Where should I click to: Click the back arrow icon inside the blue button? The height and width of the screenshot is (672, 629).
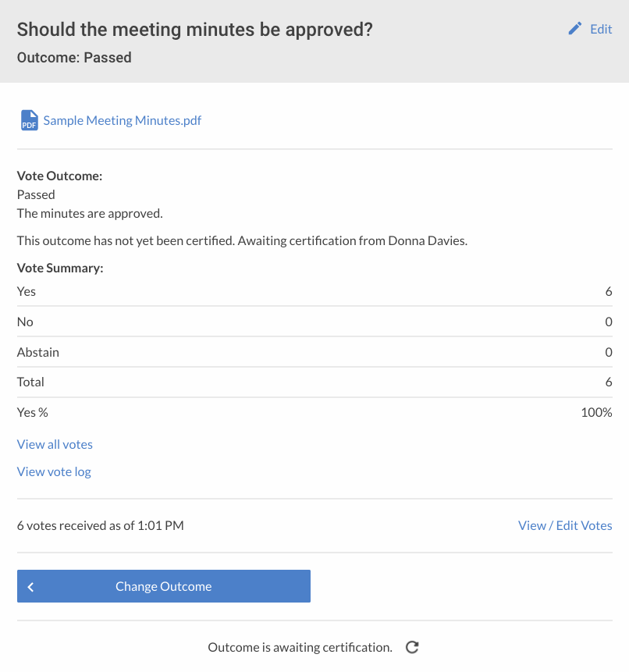(x=30, y=586)
